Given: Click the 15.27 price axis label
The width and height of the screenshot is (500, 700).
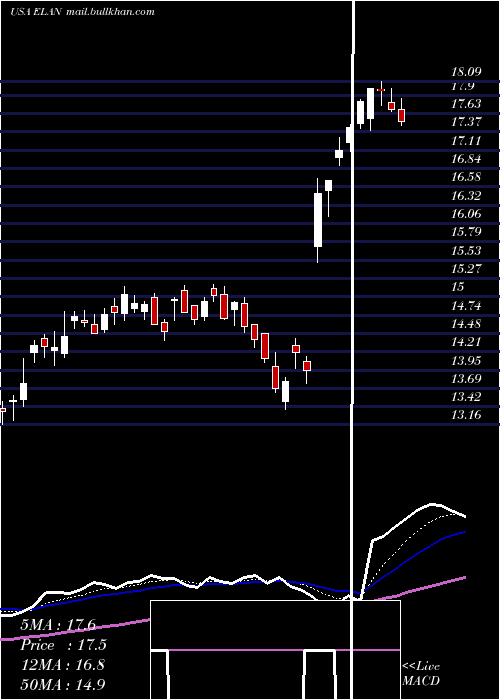Looking at the screenshot, I should (466, 269).
